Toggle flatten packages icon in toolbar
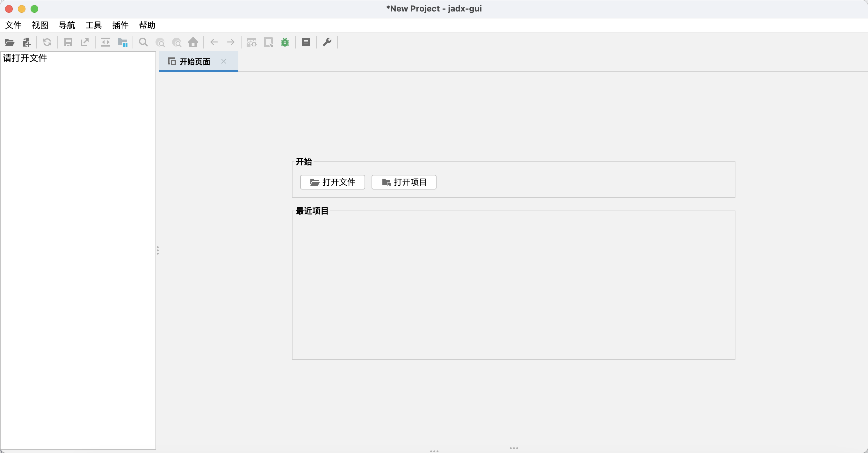This screenshot has height=453, width=868. click(x=122, y=42)
